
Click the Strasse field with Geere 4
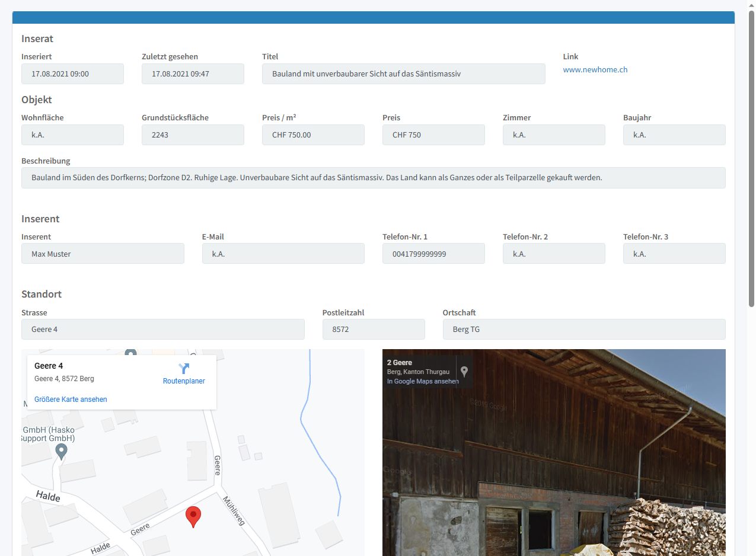point(162,330)
